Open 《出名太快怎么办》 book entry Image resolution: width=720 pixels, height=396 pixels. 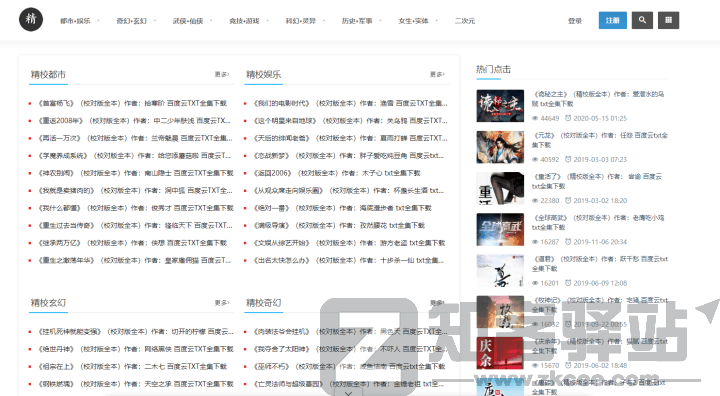pyautogui.click(x=349, y=260)
